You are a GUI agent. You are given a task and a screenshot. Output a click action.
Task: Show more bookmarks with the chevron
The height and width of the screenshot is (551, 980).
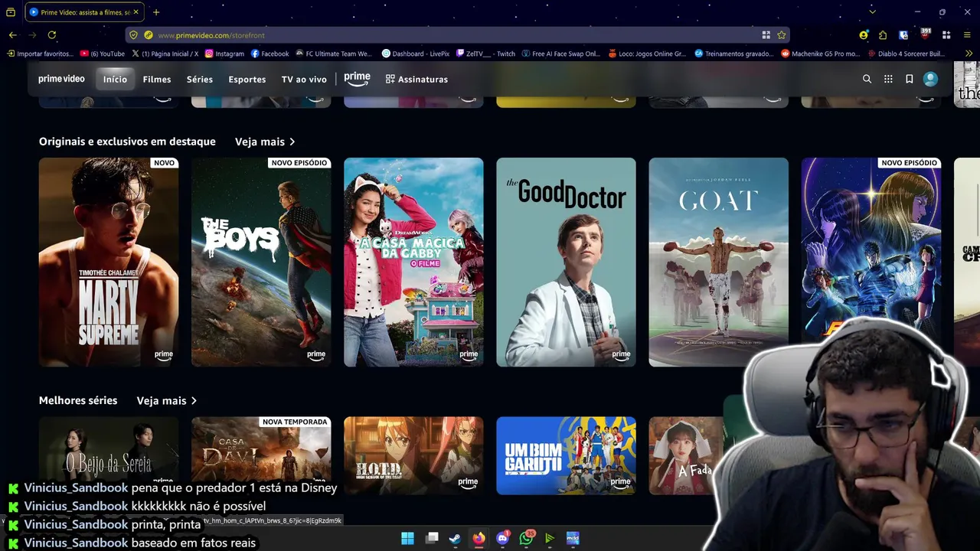click(969, 54)
